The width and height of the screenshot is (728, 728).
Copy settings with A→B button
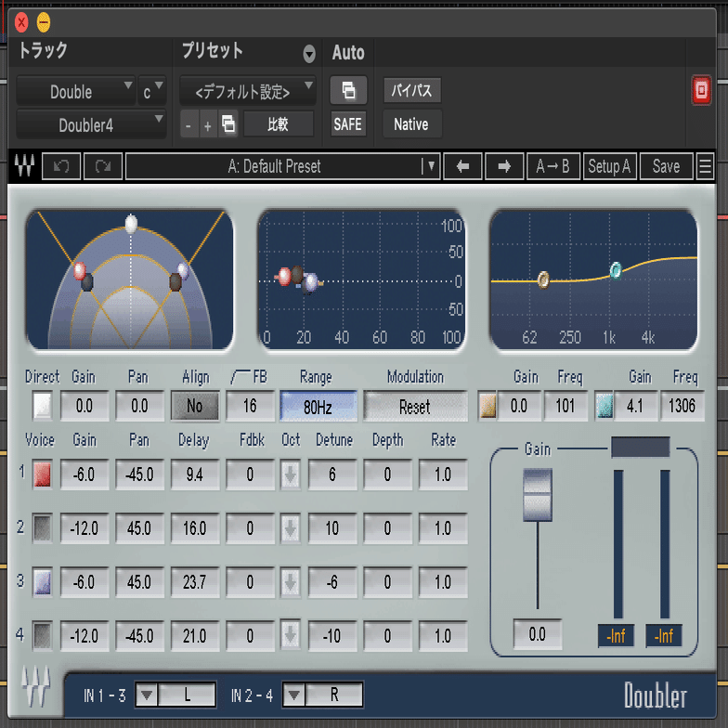pos(553,165)
